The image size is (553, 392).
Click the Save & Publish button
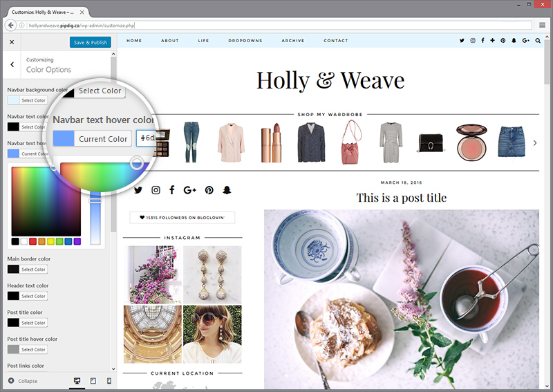click(x=91, y=42)
